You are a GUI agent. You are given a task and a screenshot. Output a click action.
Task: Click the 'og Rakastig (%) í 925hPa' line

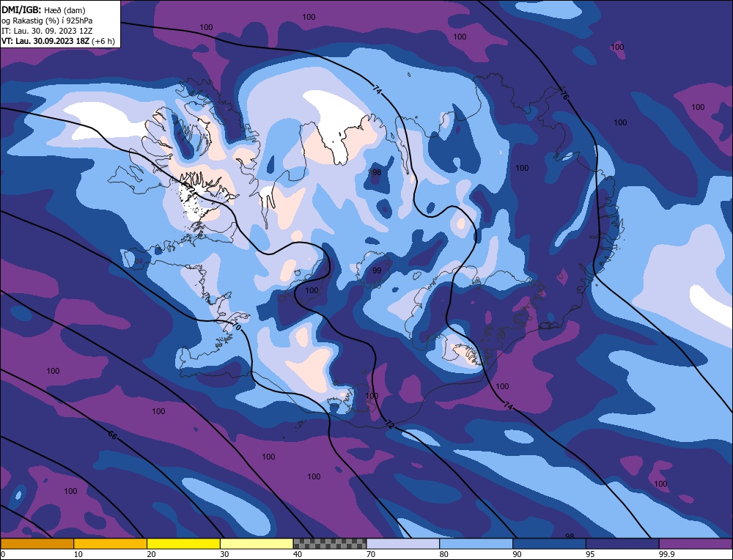[47, 21]
